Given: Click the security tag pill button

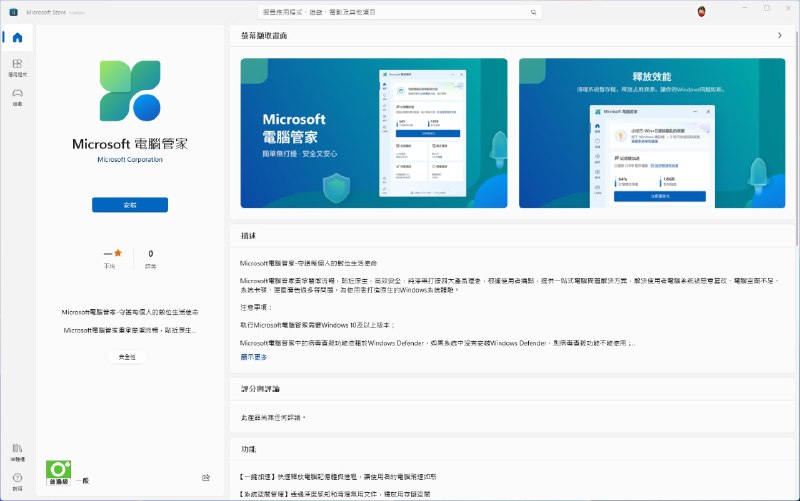Looking at the screenshot, I should click(127, 357).
